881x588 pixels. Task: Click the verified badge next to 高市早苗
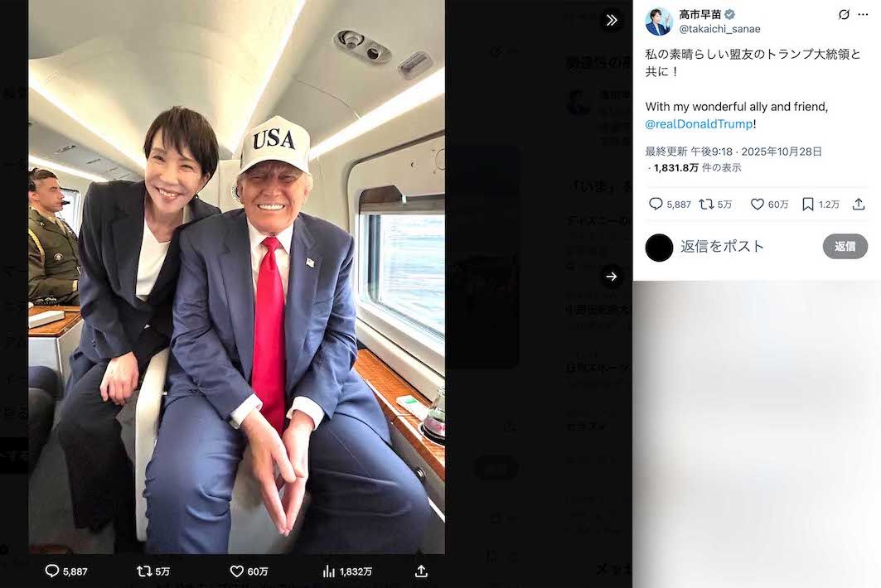coord(729,13)
